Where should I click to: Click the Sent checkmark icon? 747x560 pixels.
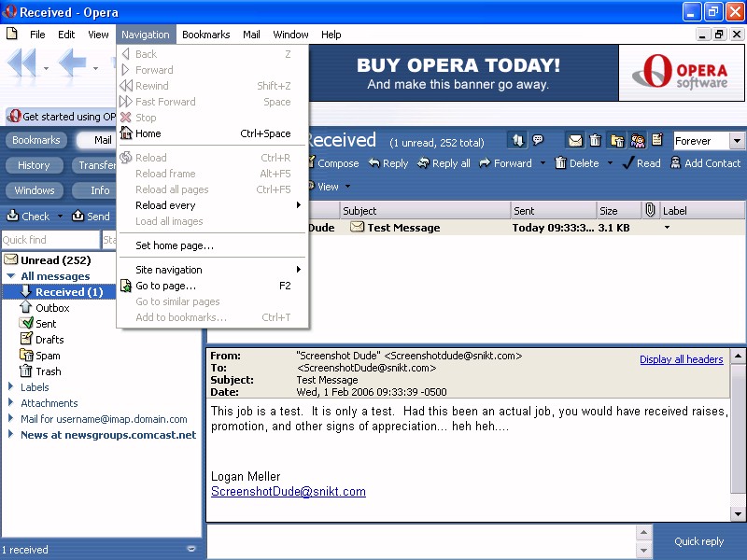26,323
